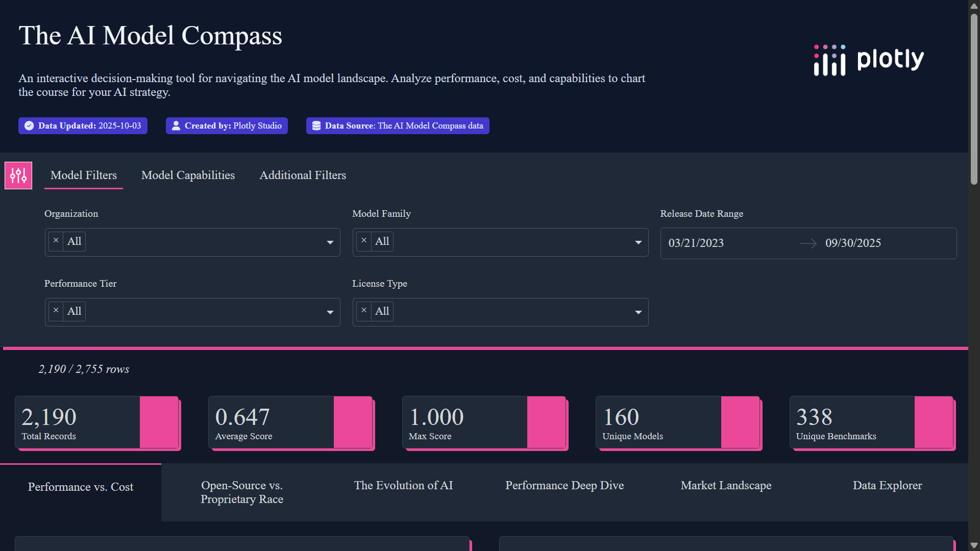Viewport: 980px width, 551px height.
Task: Click the Created by person icon
Action: (176, 126)
